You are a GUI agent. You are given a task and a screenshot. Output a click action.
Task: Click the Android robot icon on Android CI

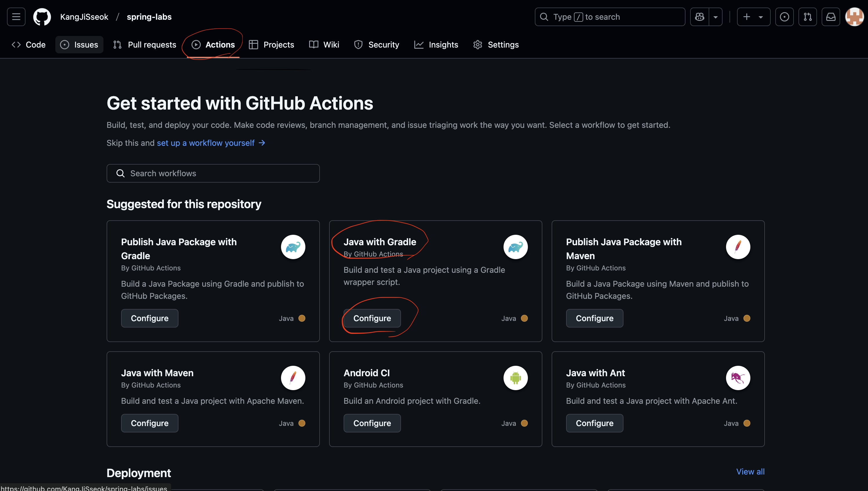coord(515,378)
